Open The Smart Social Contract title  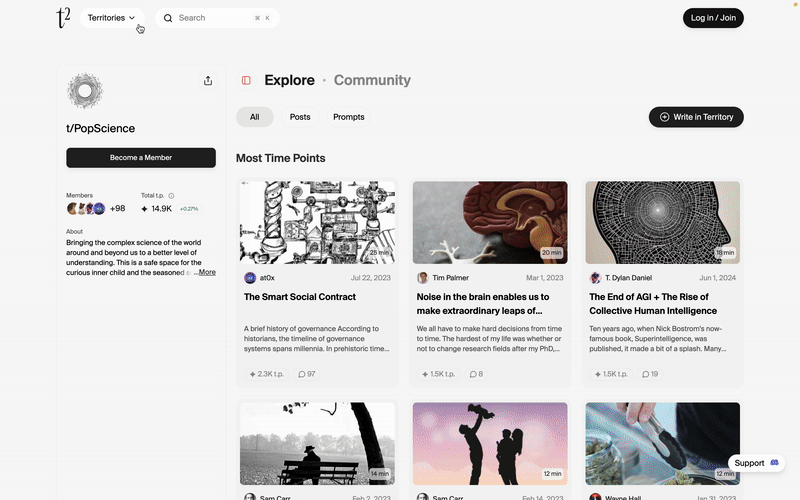(299, 297)
